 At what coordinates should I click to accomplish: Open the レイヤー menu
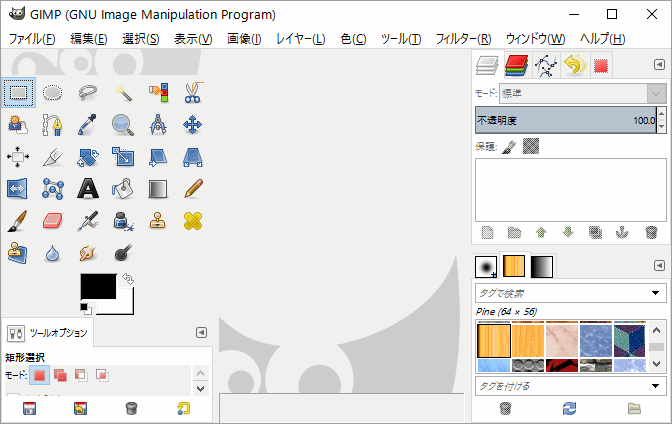(300, 39)
